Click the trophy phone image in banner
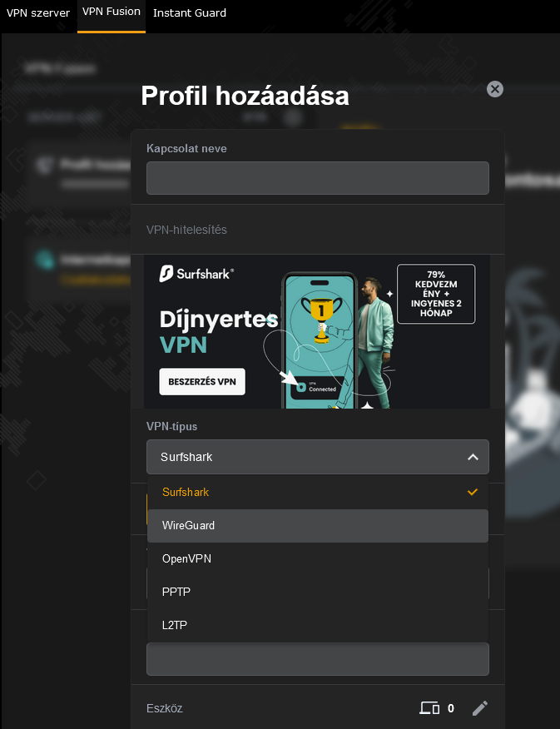Screen dimensions: 560x729 [x=320, y=340]
